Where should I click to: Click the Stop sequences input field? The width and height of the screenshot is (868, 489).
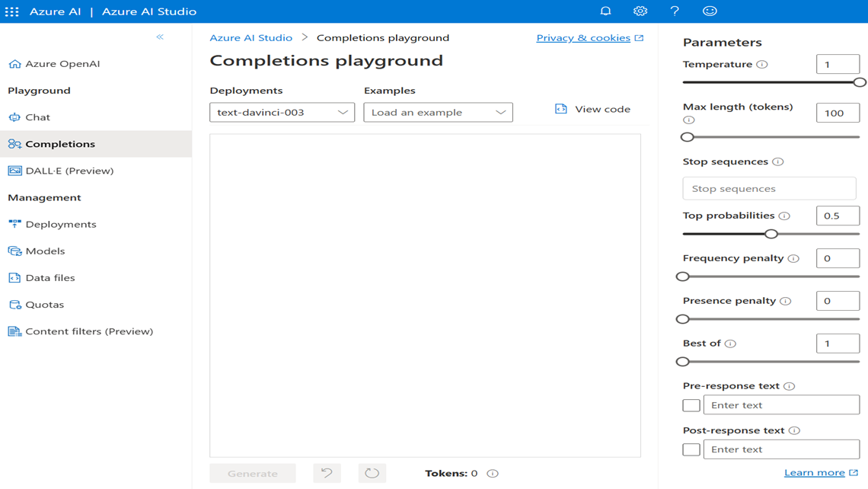(769, 189)
